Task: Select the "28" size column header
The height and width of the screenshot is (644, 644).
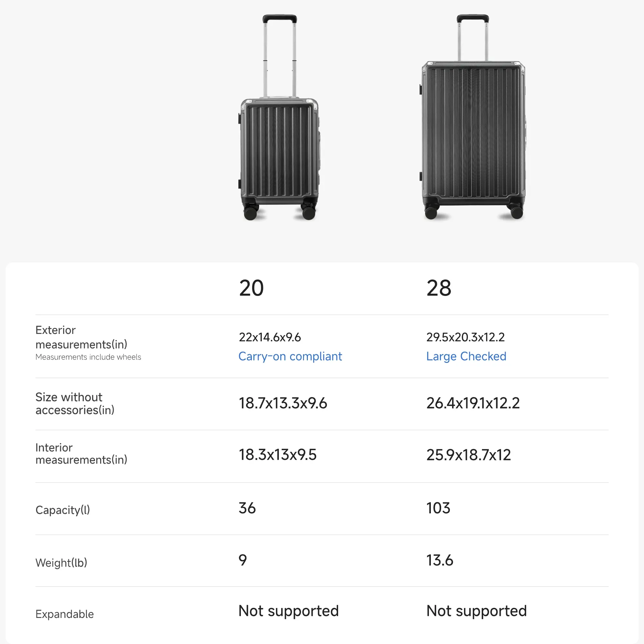Action: [439, 288]
